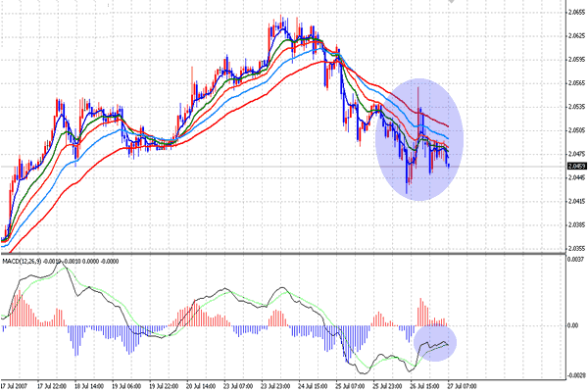Click the 24 Jul 15:00 time label
Viewport: 588px width, 392px height.
[313, 386]
